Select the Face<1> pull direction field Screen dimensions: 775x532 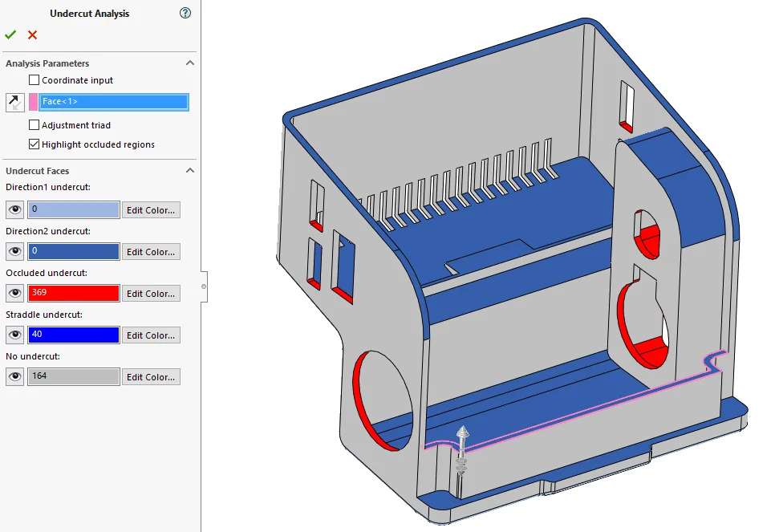(x=113, y=102)
